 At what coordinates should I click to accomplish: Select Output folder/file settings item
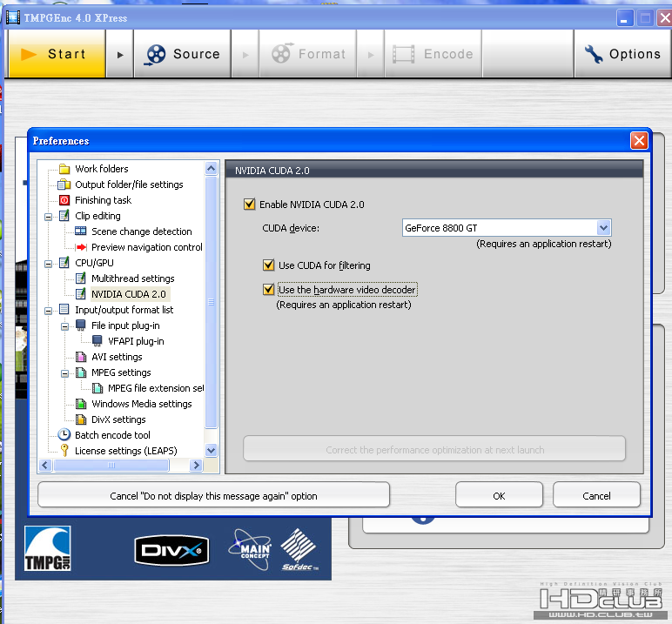tap(129, 185)
